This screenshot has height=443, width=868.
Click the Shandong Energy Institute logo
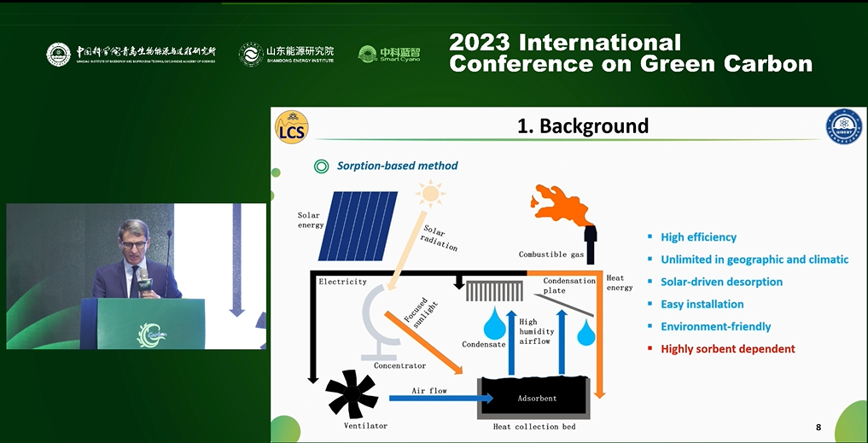[286, 55]
